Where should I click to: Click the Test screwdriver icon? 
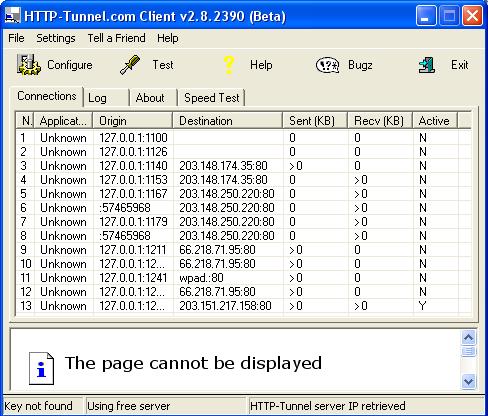(x=130, y=65)
